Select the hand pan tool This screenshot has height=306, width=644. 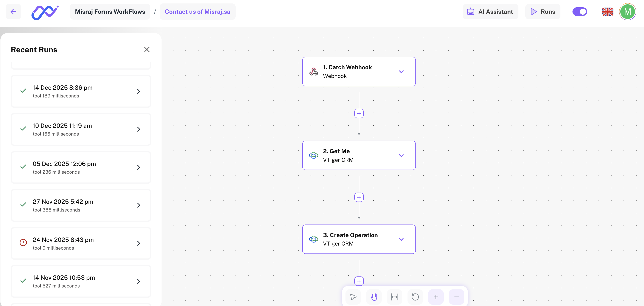pos(374,297)
